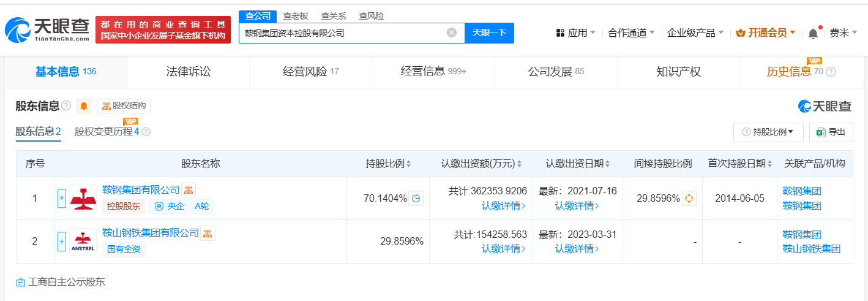Open equity structure icon next to 鞍钢集团有限公司
The width and height of the screenshot is (868, 301).
189,190
